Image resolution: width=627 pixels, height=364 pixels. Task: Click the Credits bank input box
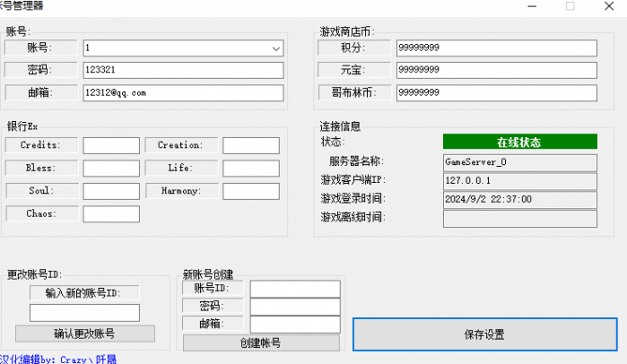click(x=111, y=145)
